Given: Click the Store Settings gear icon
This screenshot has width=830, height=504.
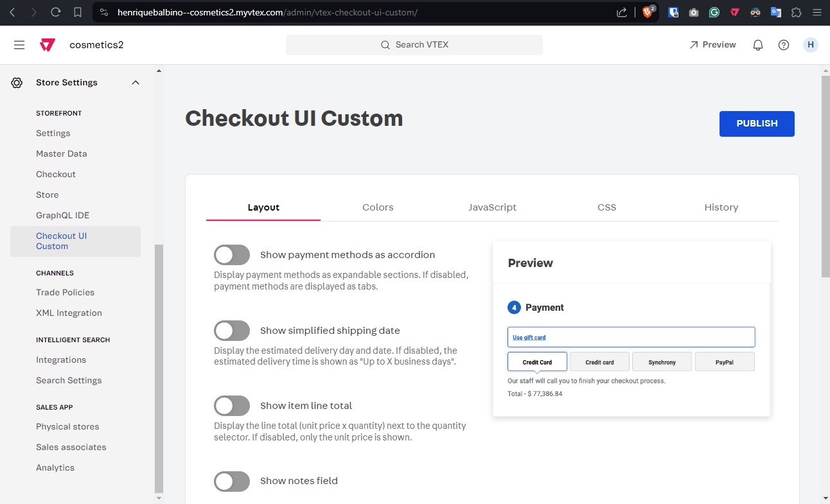Looking at the screenshot, I should point(17,83).
